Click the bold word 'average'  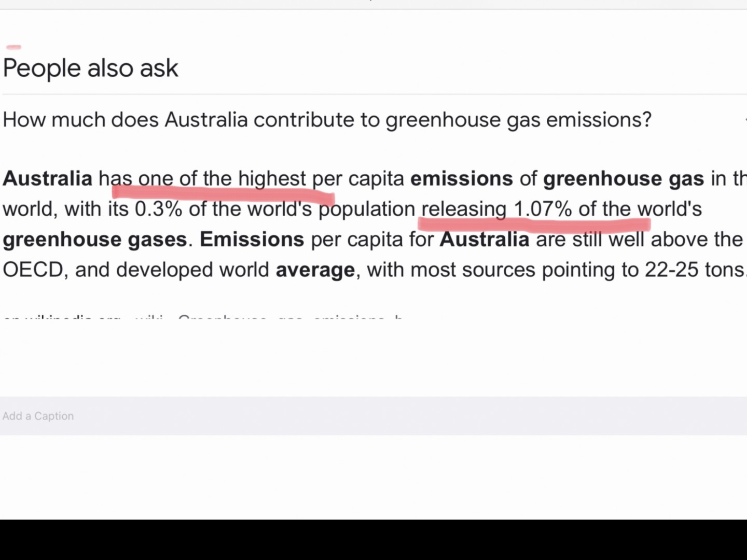[315, 270]
